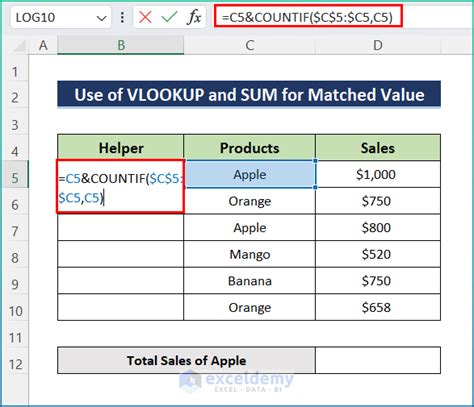The height and width of the screenshot is (407, 474).
Task: Select empty Helper cell in row 10
Action: click(121, 307)
